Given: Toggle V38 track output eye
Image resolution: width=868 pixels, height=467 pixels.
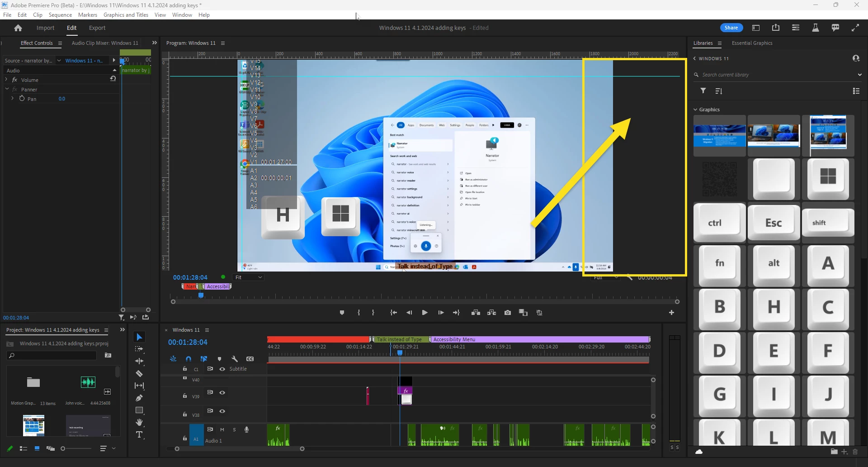Looking at the screenshot, I should coord(222,411).
